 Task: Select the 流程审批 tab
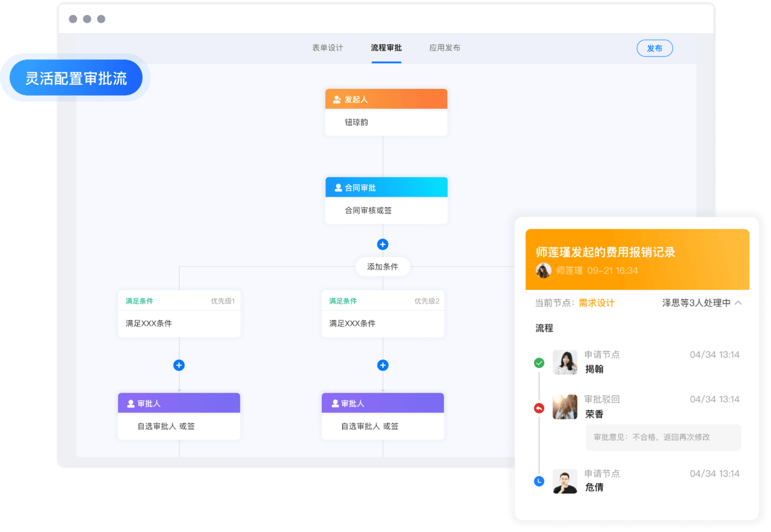tap(386, 48)
